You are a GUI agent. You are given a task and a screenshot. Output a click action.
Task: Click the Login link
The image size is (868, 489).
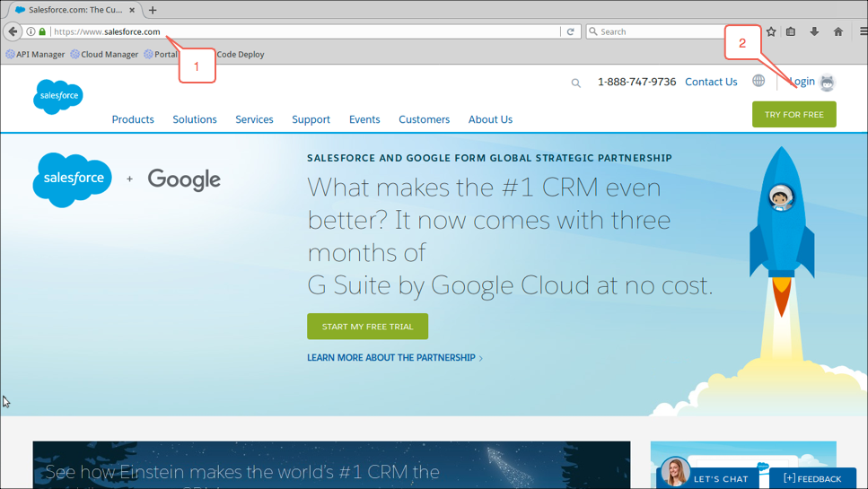pos(802,82)
